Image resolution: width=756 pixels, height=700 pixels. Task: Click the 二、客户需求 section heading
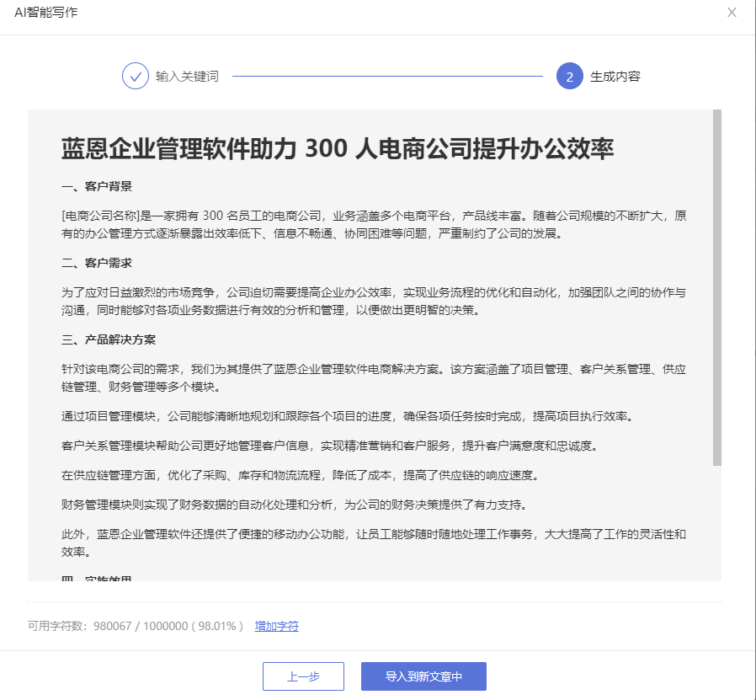click(97, 263)
